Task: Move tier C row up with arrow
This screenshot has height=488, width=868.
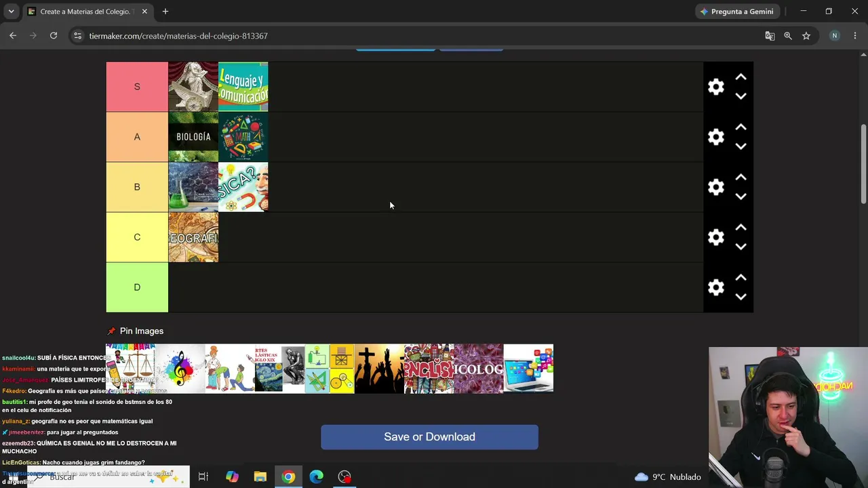Action: point(741,228)
